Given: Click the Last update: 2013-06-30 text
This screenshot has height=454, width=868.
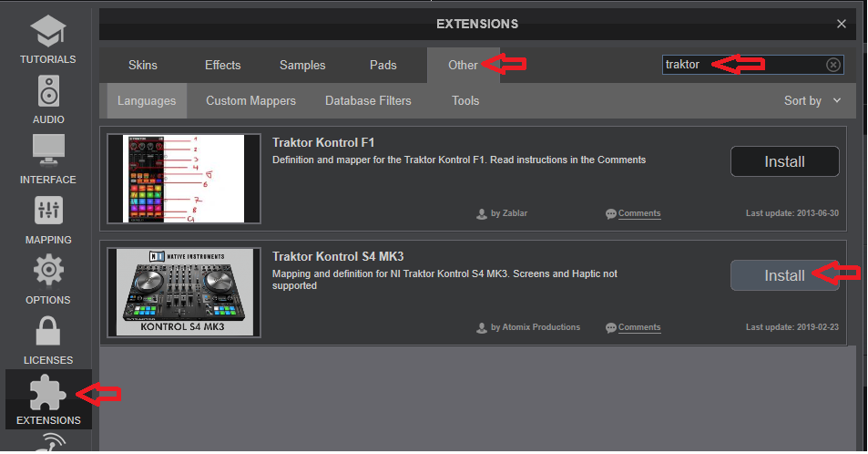Looking at the screenshot, I should (792, 213).
